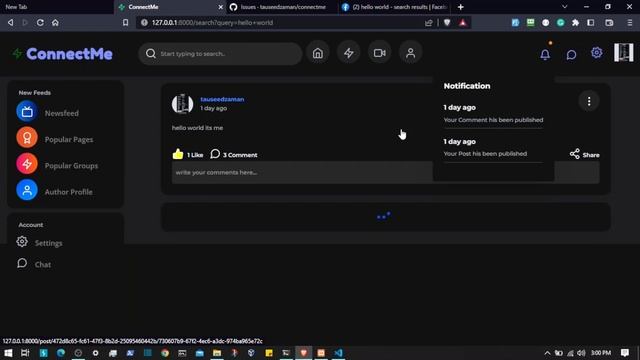Click 'Your Comment has been published' notification
Image resolution: width=640 pixels, height=360 pixels.
(493, 120)
